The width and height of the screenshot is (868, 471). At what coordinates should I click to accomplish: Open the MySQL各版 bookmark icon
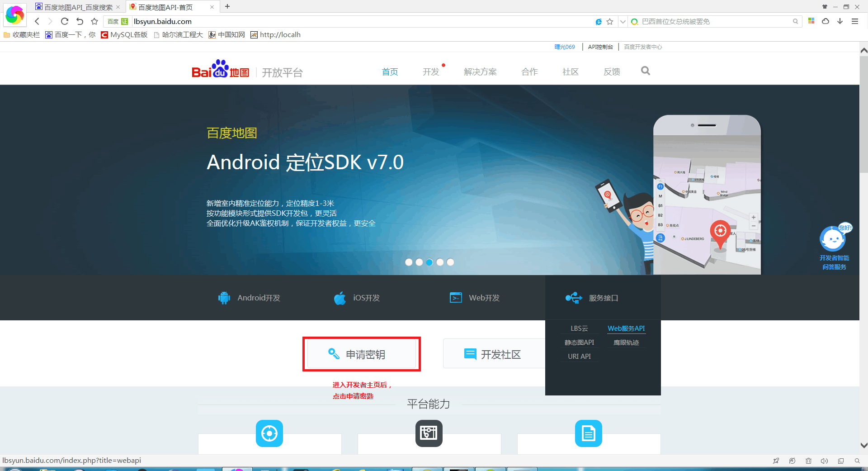click(x=105, y=34)
